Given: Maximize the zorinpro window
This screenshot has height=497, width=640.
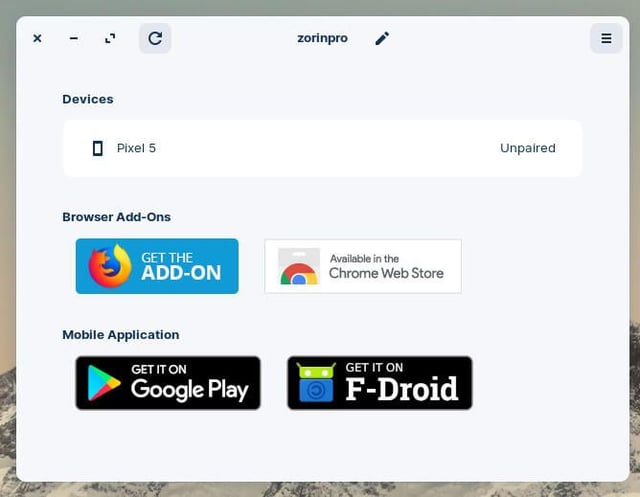Looking at the screenshot, I should (110, 38).
